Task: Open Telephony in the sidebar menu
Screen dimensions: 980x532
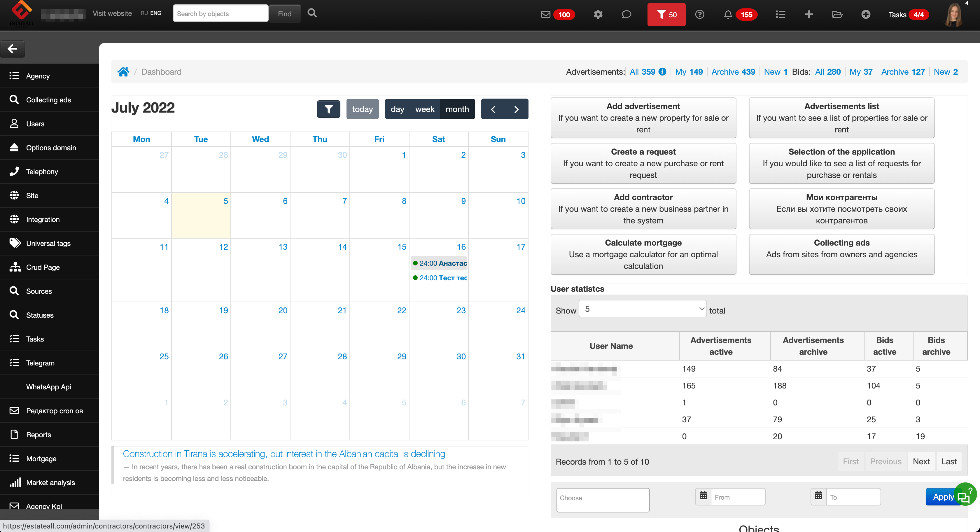Action: pos(42,171)
